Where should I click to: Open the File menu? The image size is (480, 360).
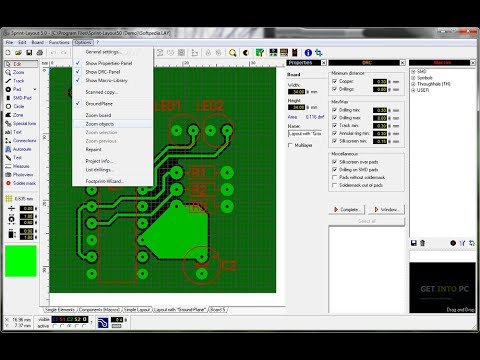point(9,42)
